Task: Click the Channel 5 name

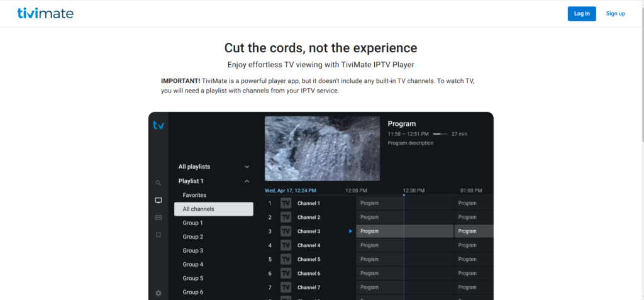Action: click(x=308, y=259)
